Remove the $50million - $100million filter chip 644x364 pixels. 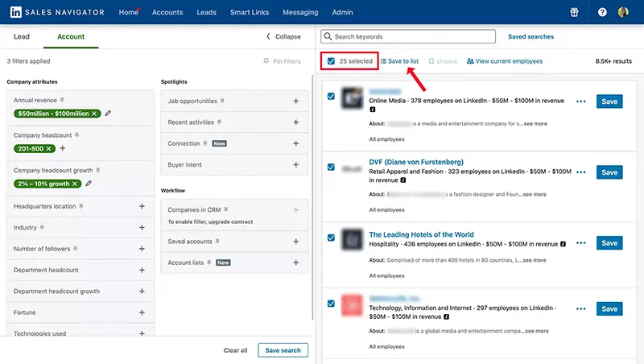pyautogui.click(x=94, y=114)
